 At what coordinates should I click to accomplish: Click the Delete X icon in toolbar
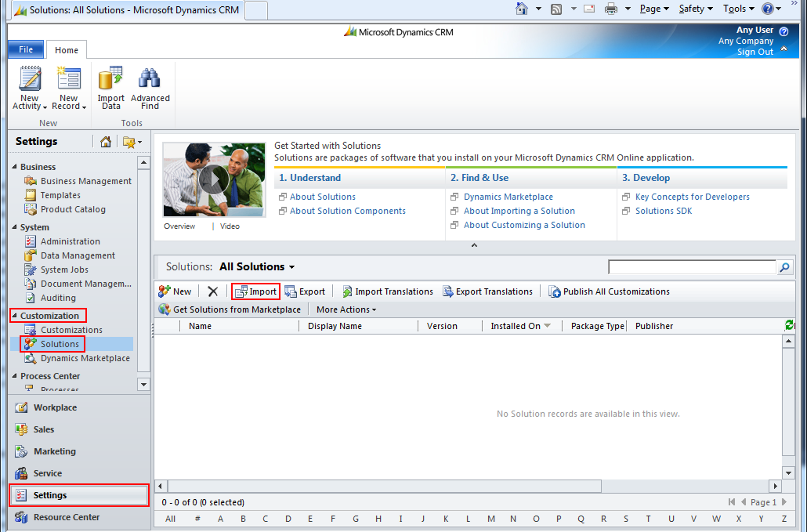click(x=213, y=291)
